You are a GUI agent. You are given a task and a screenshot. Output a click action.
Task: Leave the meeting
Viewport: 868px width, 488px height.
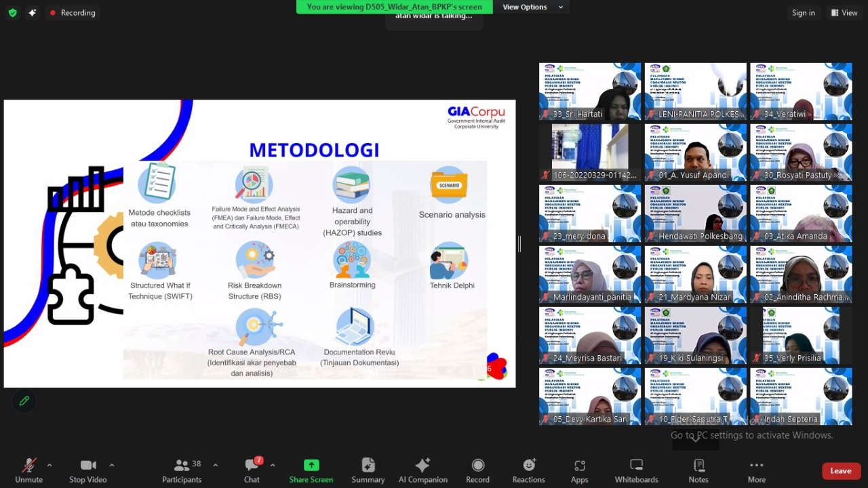pyautogui.click(x=840, y=471)
